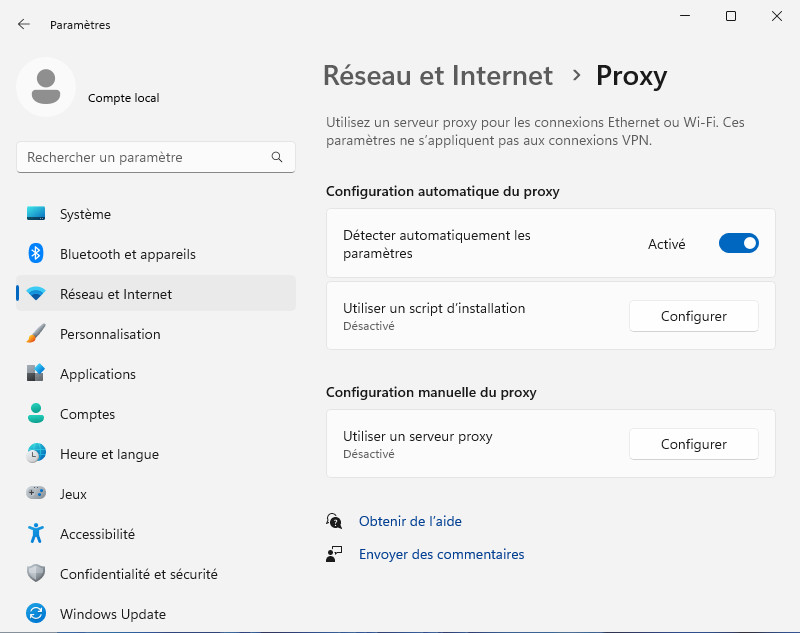Click the Windows Update icon

(33, 614)
